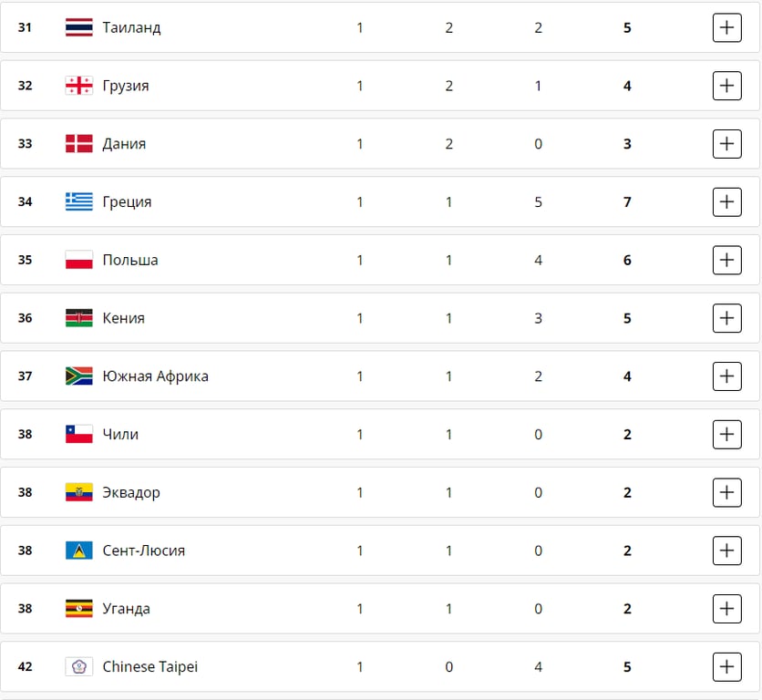Click the Denmark flag icon
Viewport: 762px width, 700px height.
coord(79,144)
